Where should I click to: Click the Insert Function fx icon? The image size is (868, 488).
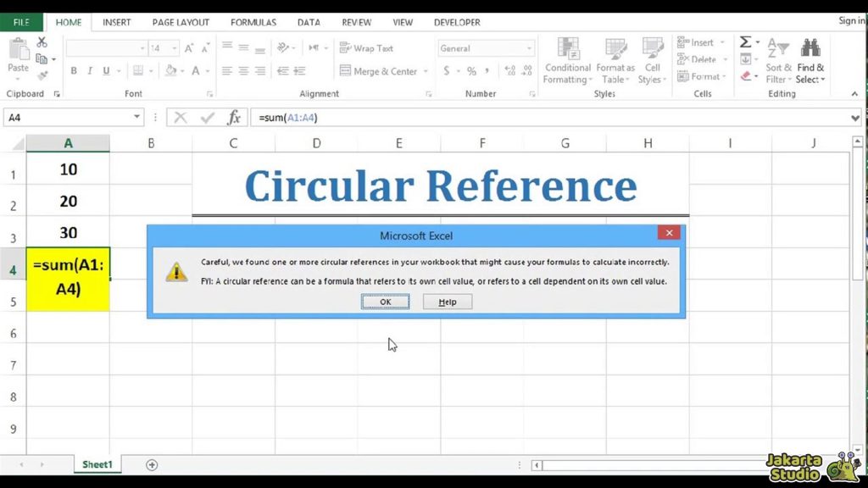pyautogui.click(x=234, y=117)
